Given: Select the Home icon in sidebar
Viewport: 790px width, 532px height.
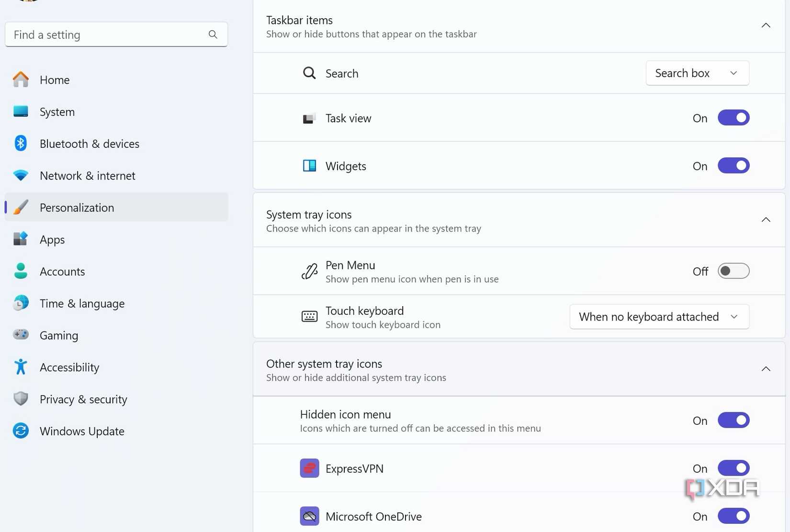Looking at the screenshot, I should pos(21,79).
